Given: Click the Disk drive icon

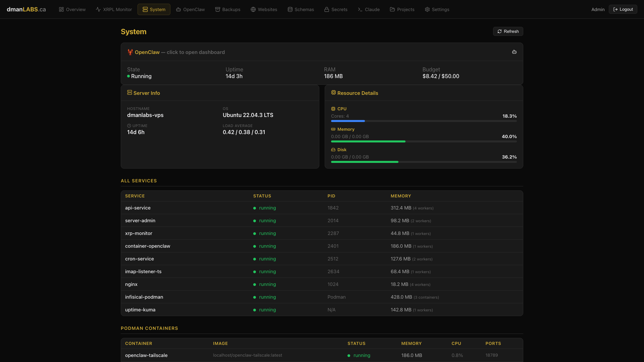Looking at the screenshot, I should (x=333, y=150).
